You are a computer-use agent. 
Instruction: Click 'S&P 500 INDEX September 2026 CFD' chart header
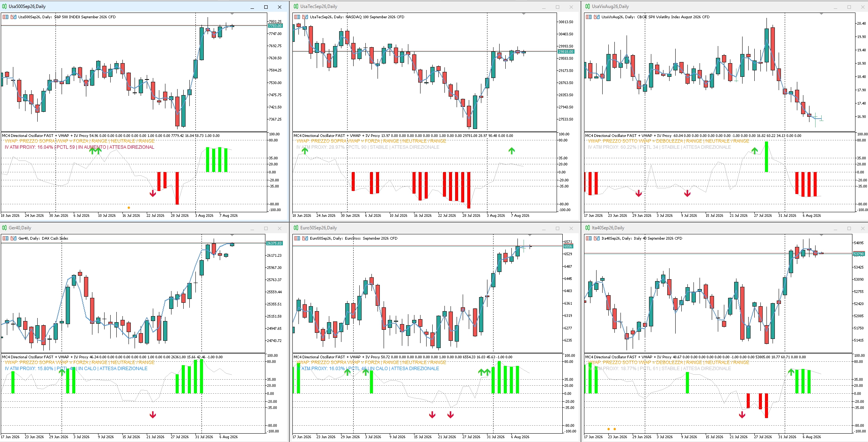[x=85, y=17]
